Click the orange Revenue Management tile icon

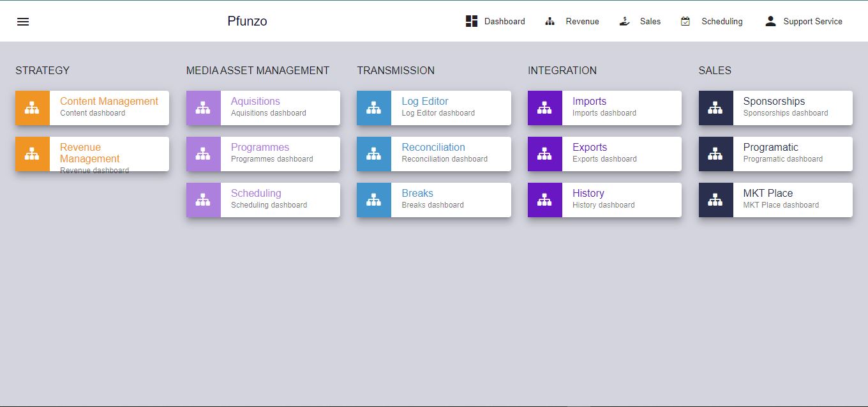(33, 154)
